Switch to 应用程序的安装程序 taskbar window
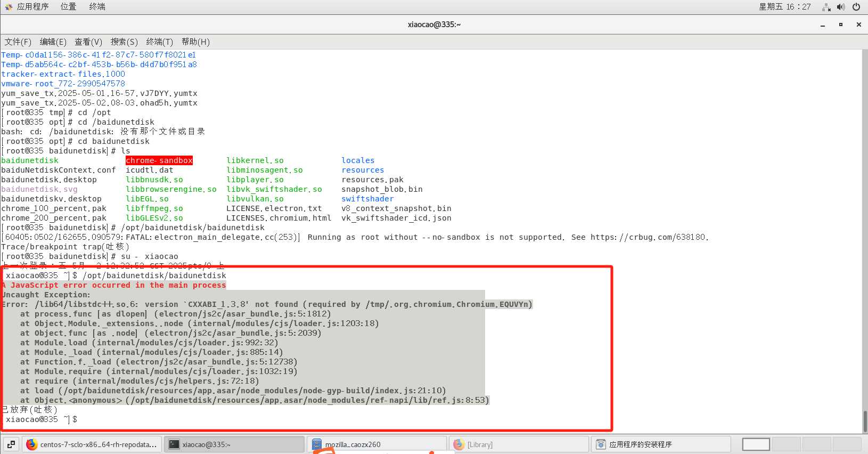Viewport: 868px width, 454px height. [x=661, y=444]
